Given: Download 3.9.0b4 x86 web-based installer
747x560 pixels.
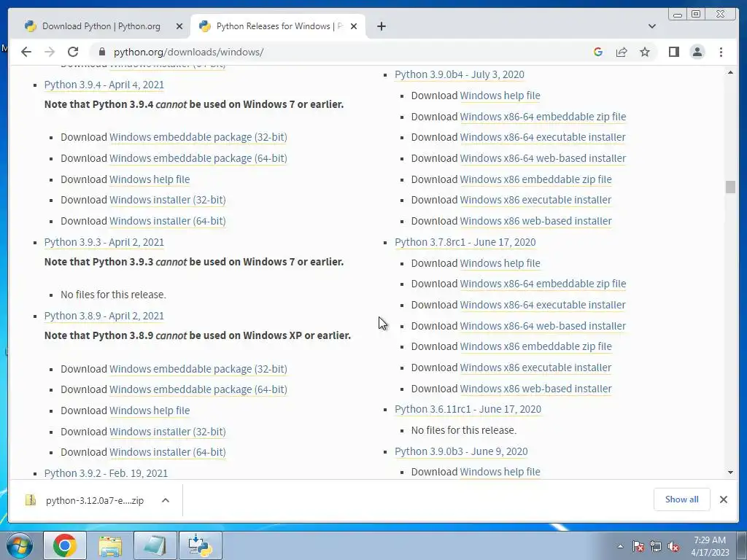Looking at the screenshot, I should click(535, 220).
